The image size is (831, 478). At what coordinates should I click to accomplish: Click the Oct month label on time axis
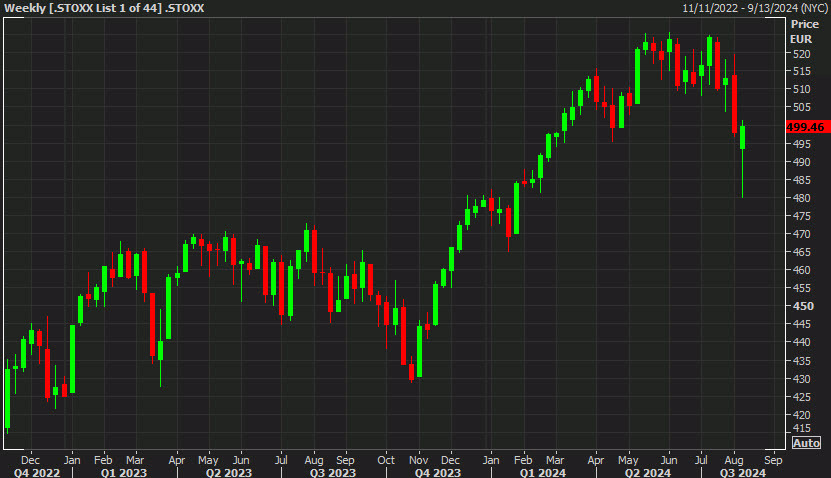386,460
